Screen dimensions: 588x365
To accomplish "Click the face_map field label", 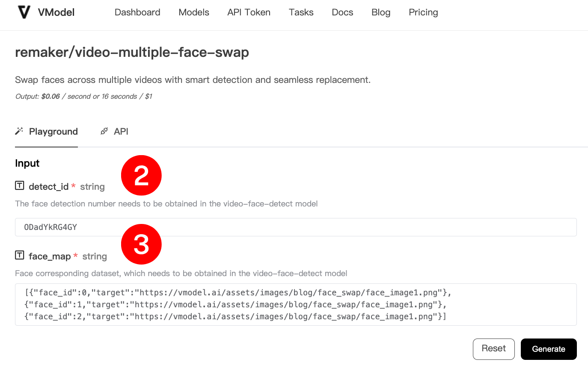I will click(x=50, y=256).
